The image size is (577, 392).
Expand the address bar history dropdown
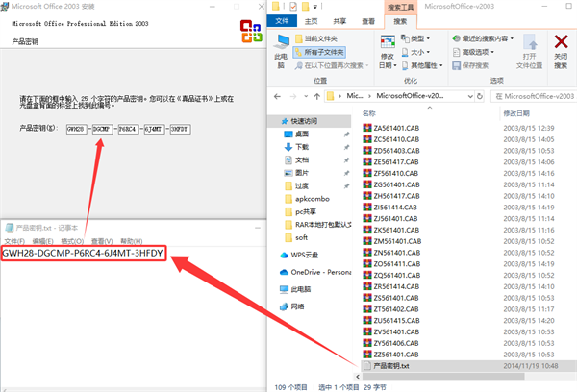coord(470,96)
